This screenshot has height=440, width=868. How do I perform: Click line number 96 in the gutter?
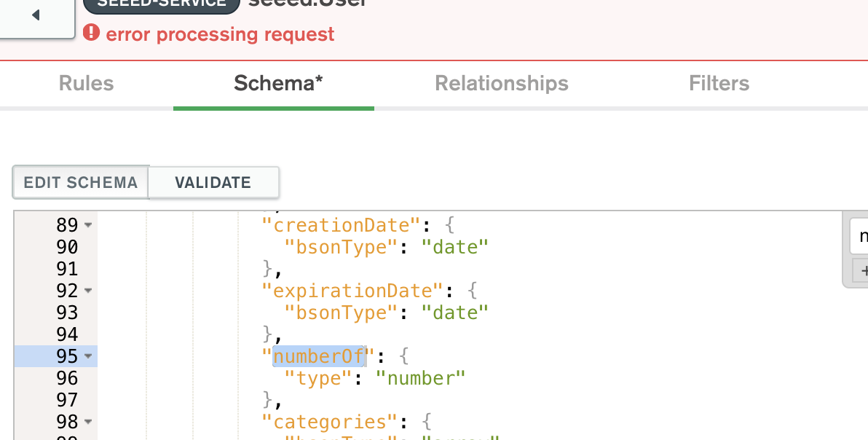pyautogui.click(x=67, y=378)
